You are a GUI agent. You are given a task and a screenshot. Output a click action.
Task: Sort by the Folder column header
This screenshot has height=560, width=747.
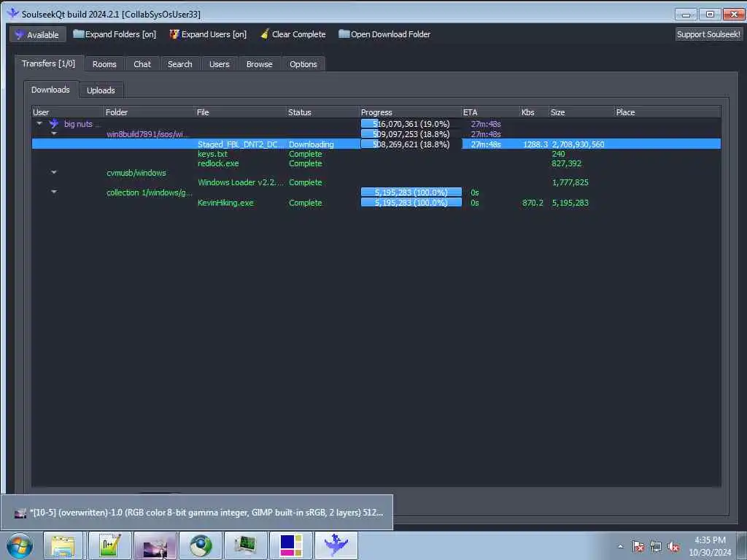coord(149,112)
